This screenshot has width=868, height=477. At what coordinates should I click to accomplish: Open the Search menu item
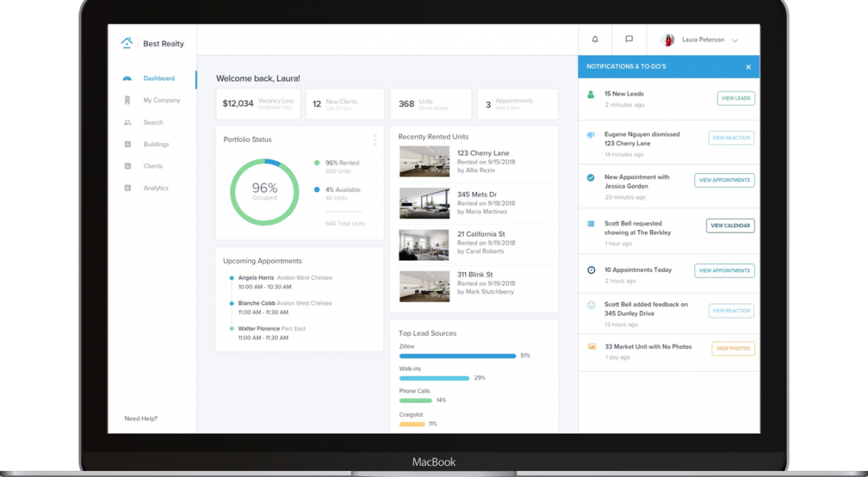pos(153,123)
